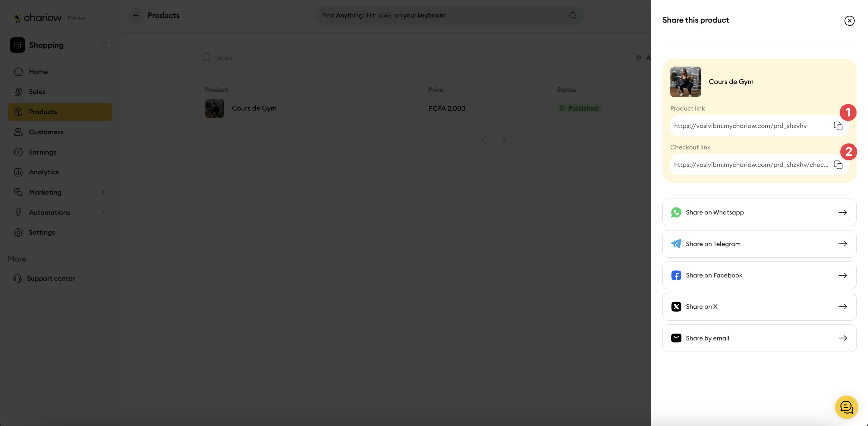Click the arrow on Share on X row

coord(842,307)
